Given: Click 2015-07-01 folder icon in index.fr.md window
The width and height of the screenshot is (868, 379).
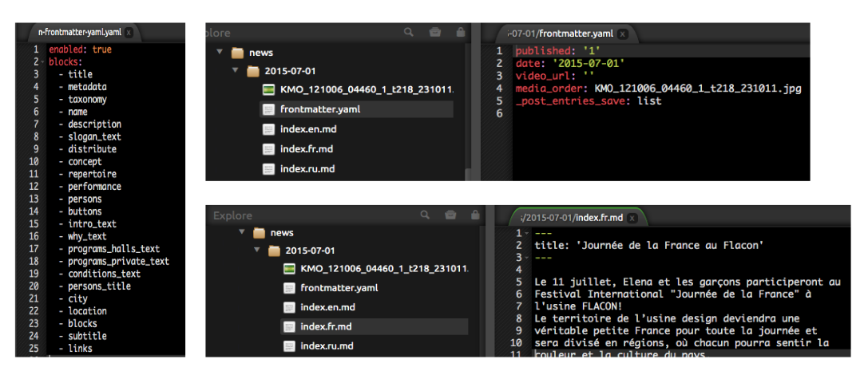Looking at the screenshot, I should pos(274,251).
